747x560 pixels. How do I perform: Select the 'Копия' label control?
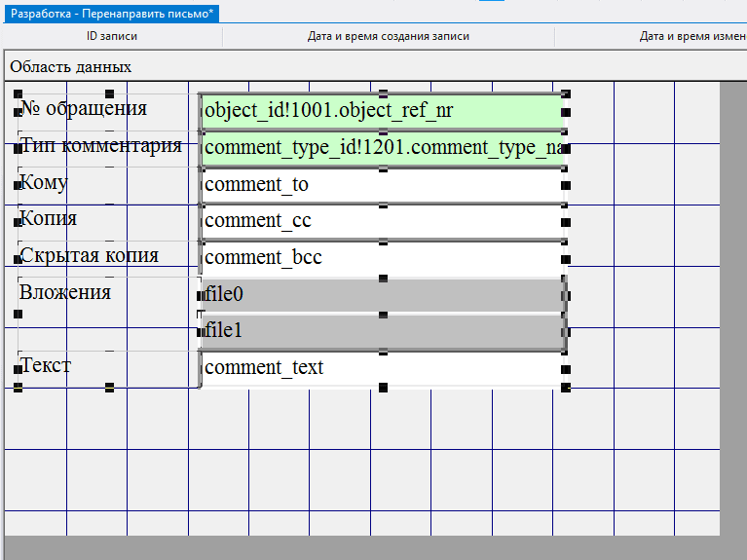tap(49, 218)
